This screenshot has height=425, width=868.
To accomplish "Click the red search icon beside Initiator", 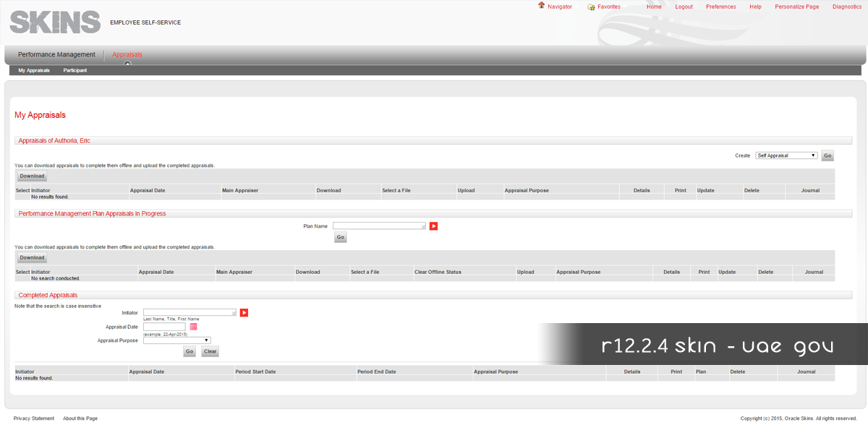I will click(x=244, y=313).
